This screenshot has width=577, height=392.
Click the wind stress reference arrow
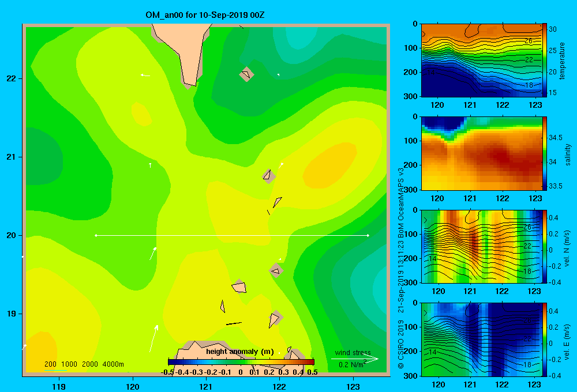tap(355, 359)
